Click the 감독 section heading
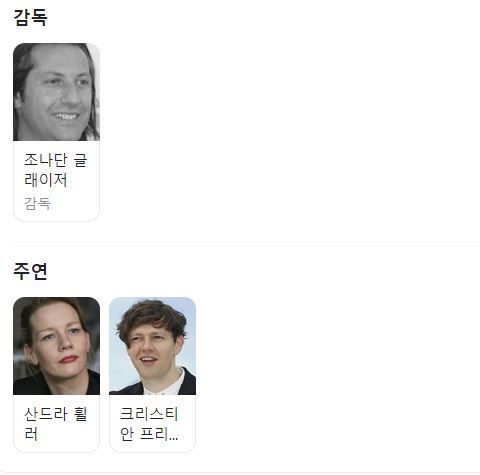The width and height of the screenshot is (480, 475). pos(30,17)
